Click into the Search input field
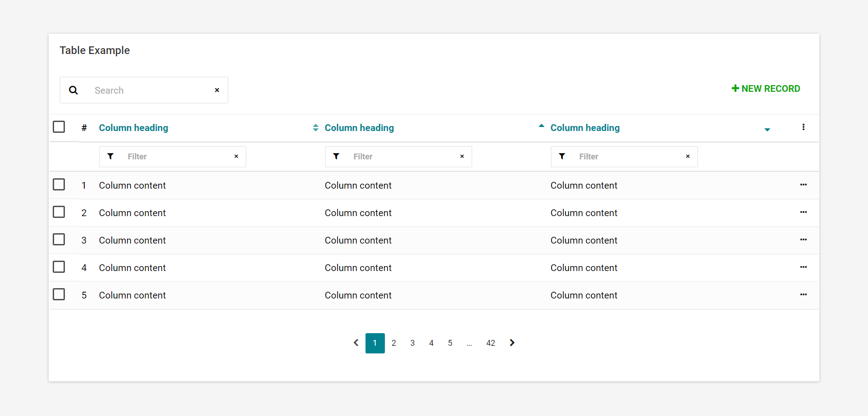This screenshot has width=868, height=416. coord(149,90)
